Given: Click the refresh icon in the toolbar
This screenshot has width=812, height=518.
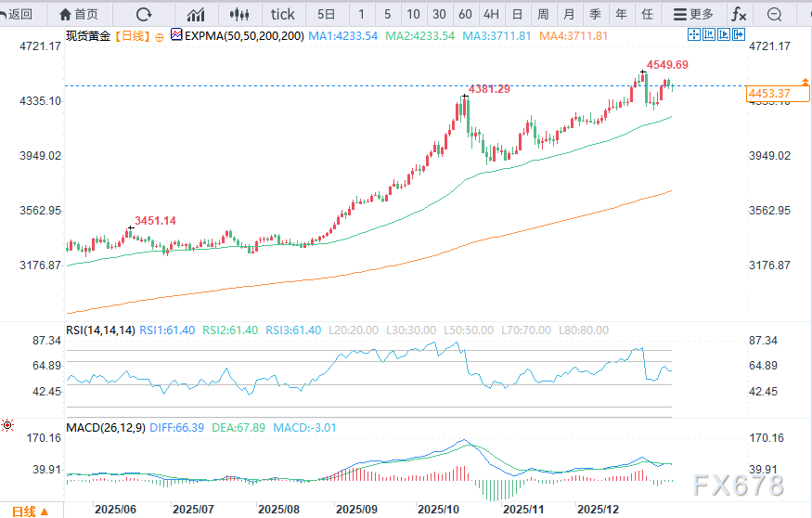Looking at the screenshot, I should click(144, 14).
